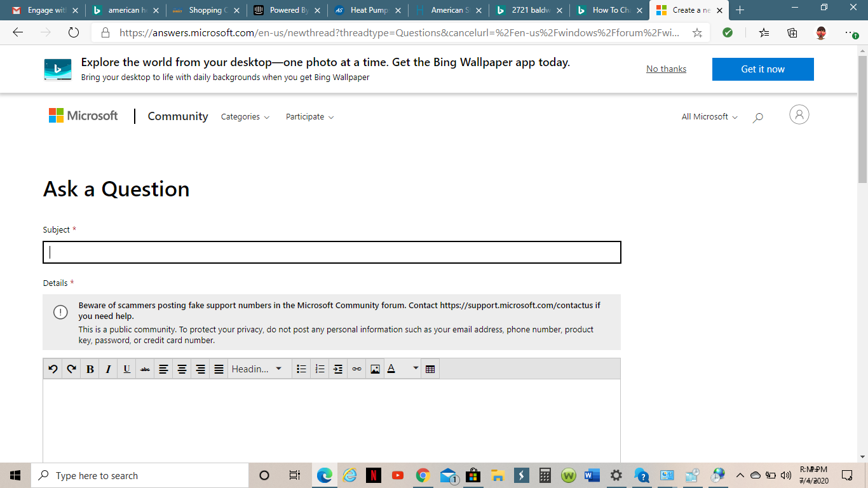Click the Get it now button
The image size is (868, 488).
763,69
